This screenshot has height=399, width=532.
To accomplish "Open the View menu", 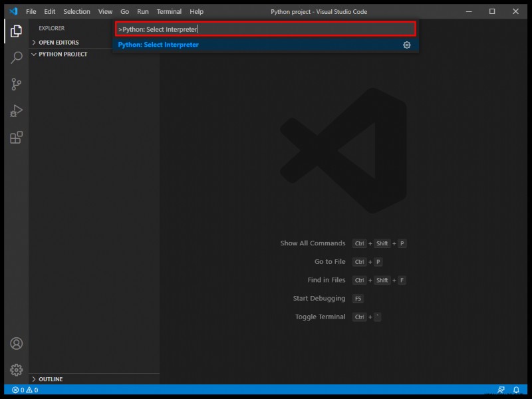I will tap(105, 11).
